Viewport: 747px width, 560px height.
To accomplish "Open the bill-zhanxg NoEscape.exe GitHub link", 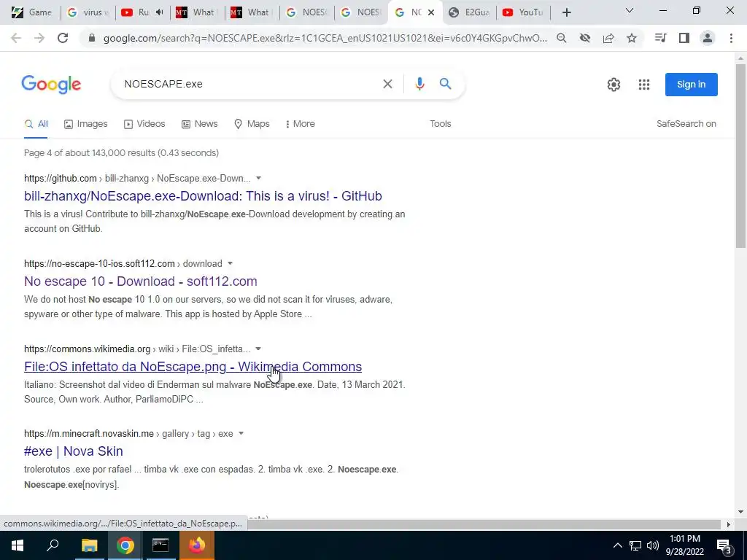I will pos(203,195).
